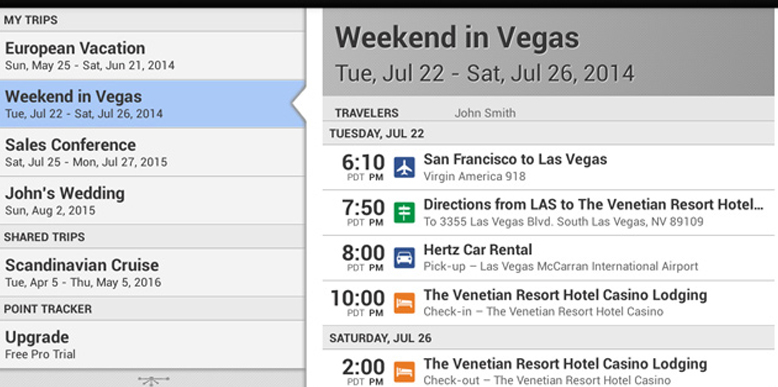This screenshot has height=387, width=778.
Task: Select the Weekend in Vegas trip
Action: (x=152, y=104)
